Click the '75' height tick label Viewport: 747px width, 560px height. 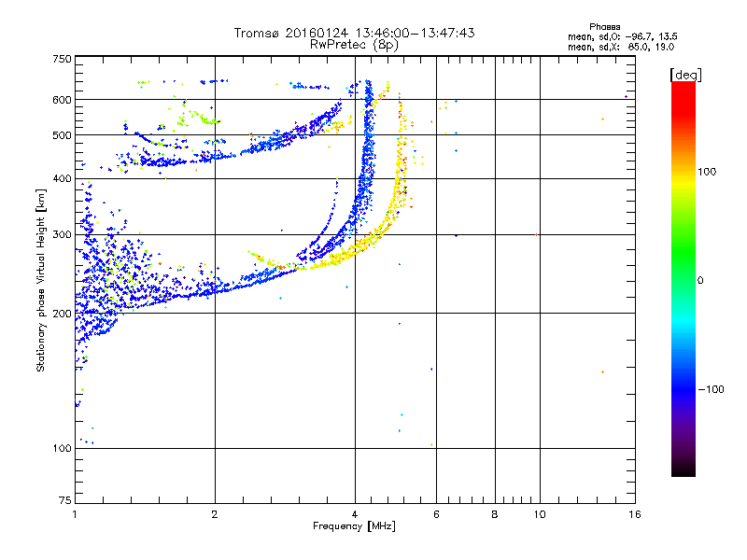point(65,500)
